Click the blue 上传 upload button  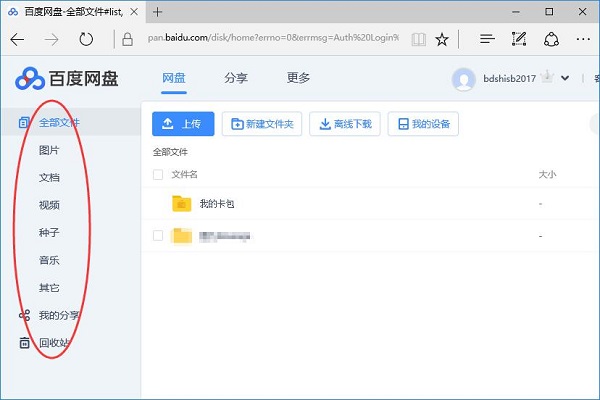[x=183, y=124]
